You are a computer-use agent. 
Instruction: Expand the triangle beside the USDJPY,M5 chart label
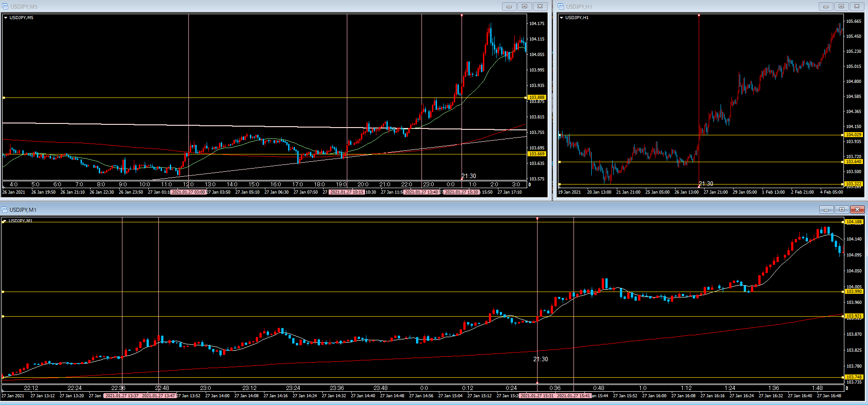(5, 18)
